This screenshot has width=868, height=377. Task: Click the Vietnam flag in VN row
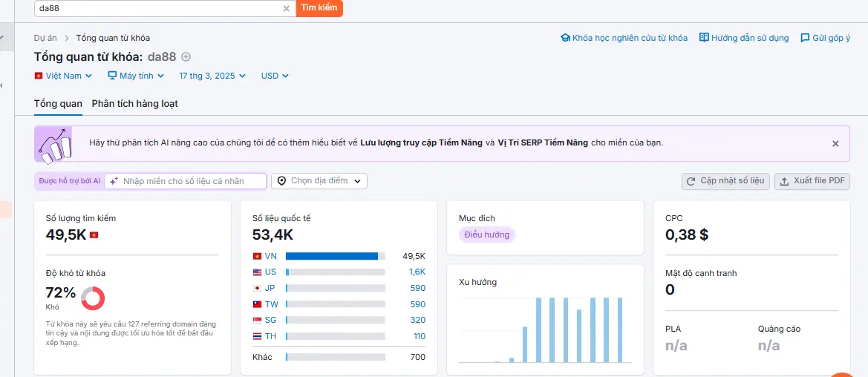[257, 256]
